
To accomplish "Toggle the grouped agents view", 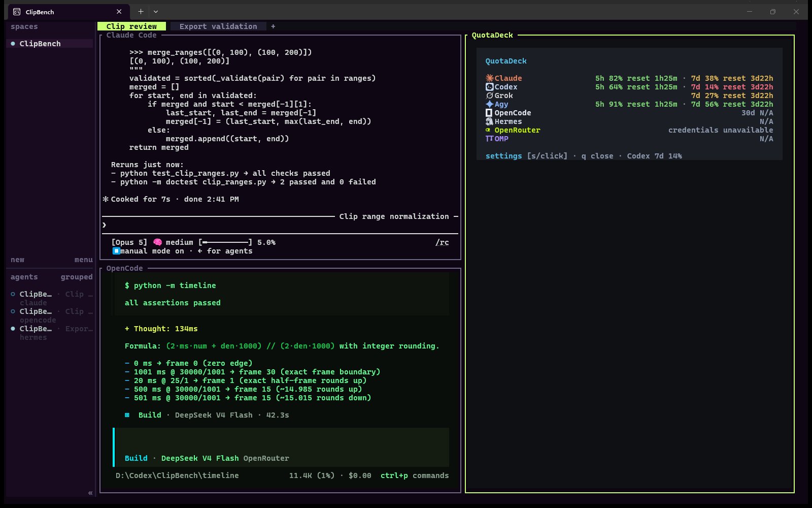I will (77, 277).
